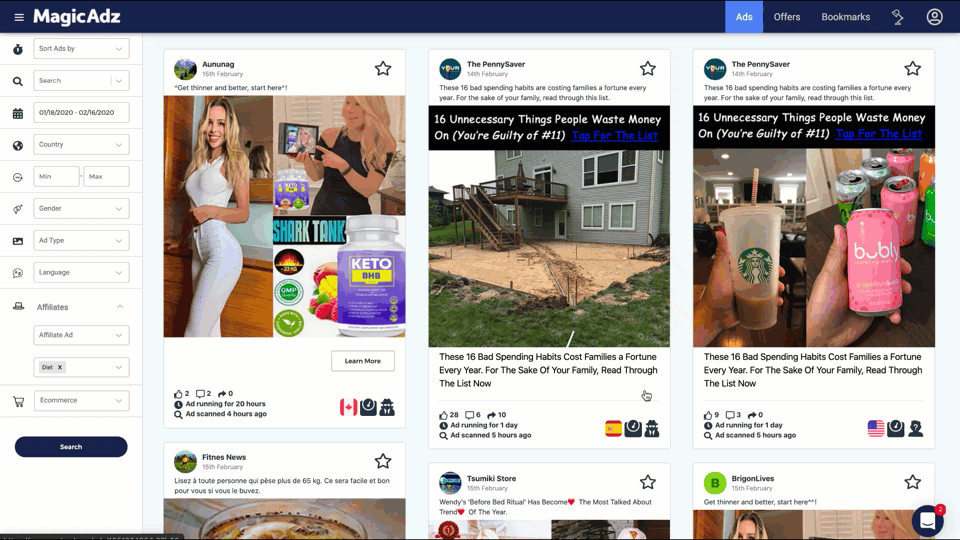
Task: Click the language speech icon in sidebar
Action: (18, 273)
